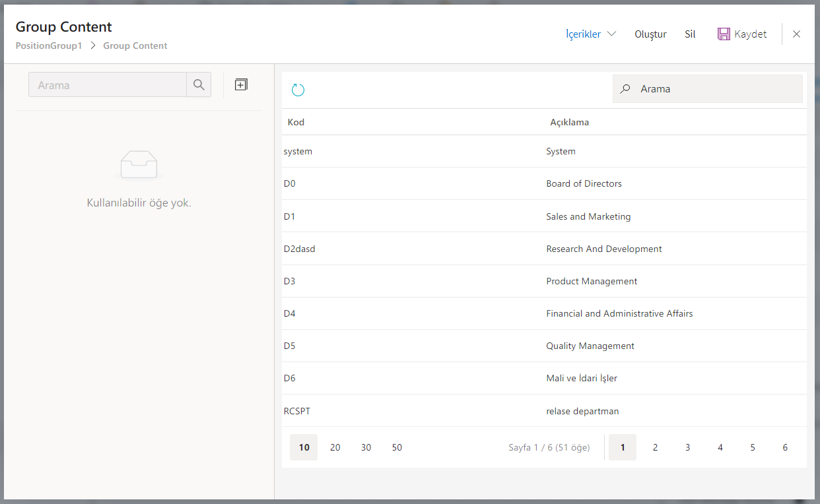Click the refresh icon above the table
The image size is (820, 504).
pos(298,90)
